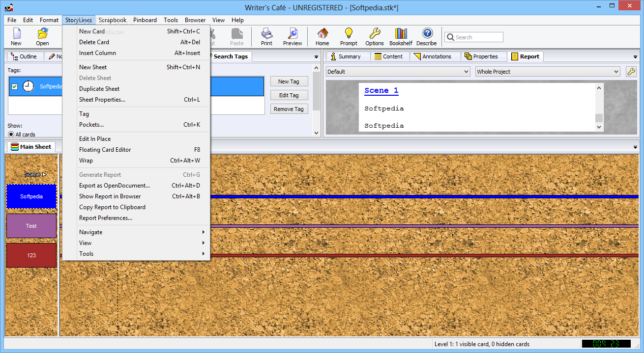
Task: Click the clock icon on Softpedia tag
Action: 29,86
